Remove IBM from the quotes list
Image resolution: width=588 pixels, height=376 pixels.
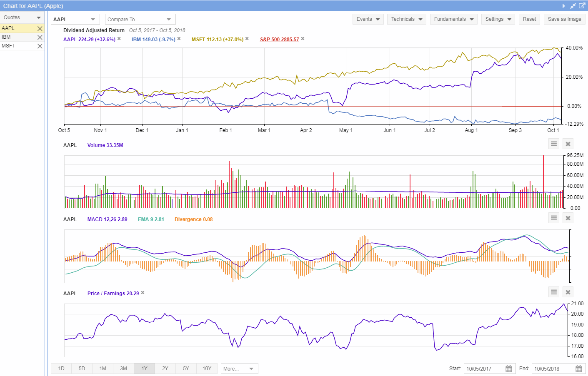click(40, 37)
